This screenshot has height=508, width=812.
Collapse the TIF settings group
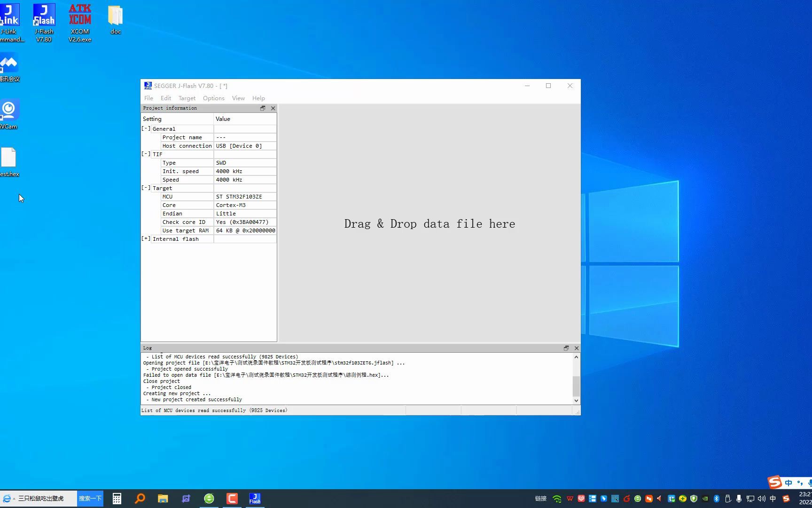coord(146,154)
